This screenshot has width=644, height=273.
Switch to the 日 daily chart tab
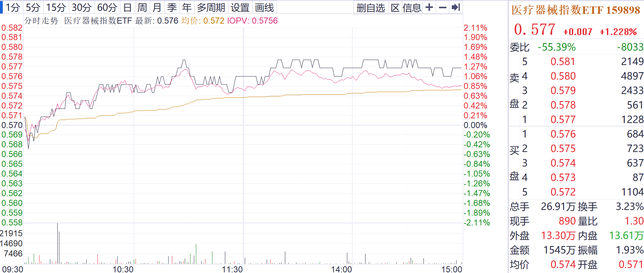point(127,7)
